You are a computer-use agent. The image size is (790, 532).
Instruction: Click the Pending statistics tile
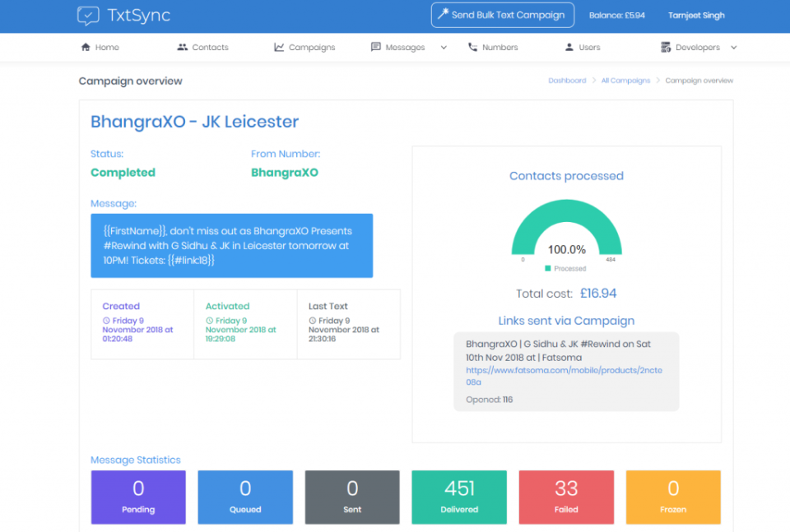(x=138, y=497)
